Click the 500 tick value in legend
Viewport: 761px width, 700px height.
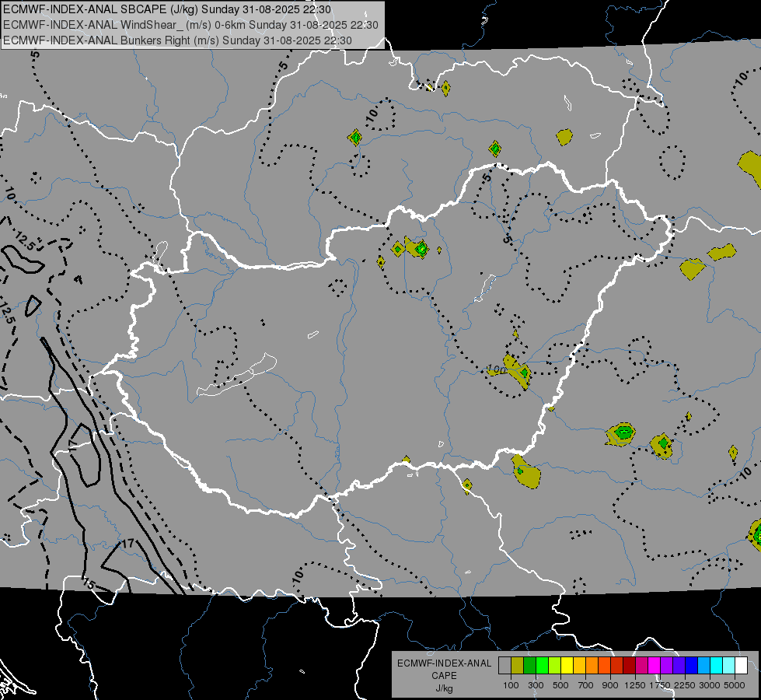tap(560, 685)
